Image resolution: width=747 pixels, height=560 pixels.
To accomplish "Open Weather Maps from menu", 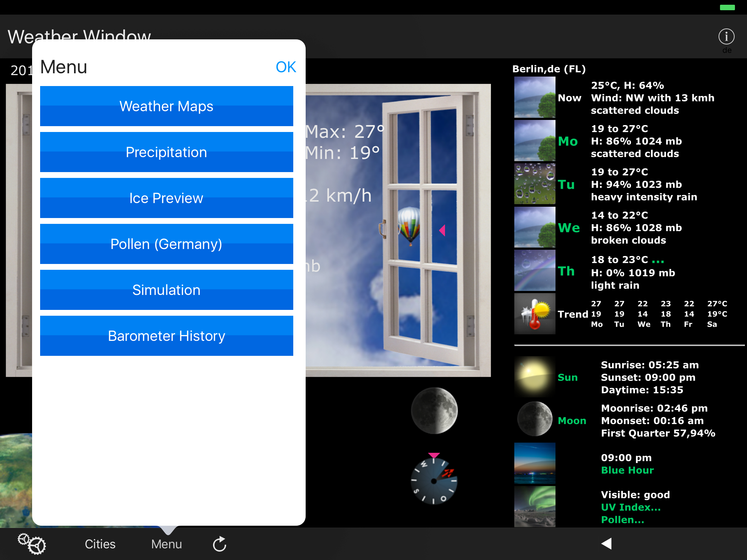I will pos(166,106).
